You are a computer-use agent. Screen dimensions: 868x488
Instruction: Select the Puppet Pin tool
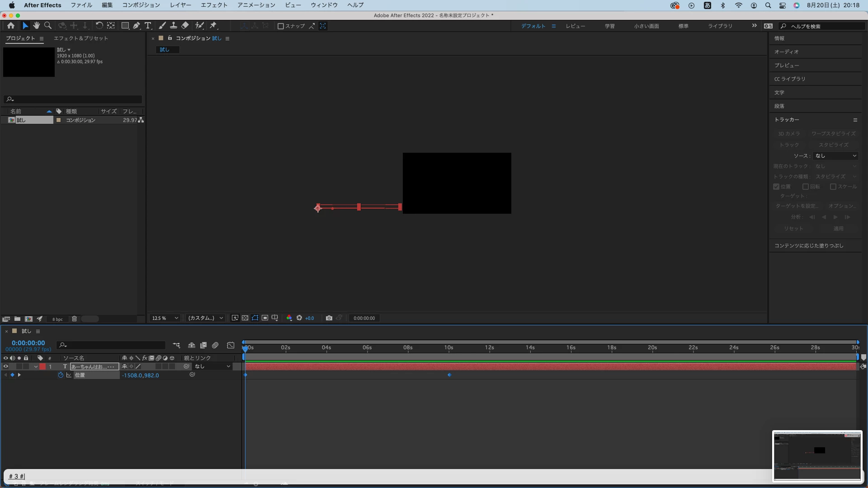[214, 26]
